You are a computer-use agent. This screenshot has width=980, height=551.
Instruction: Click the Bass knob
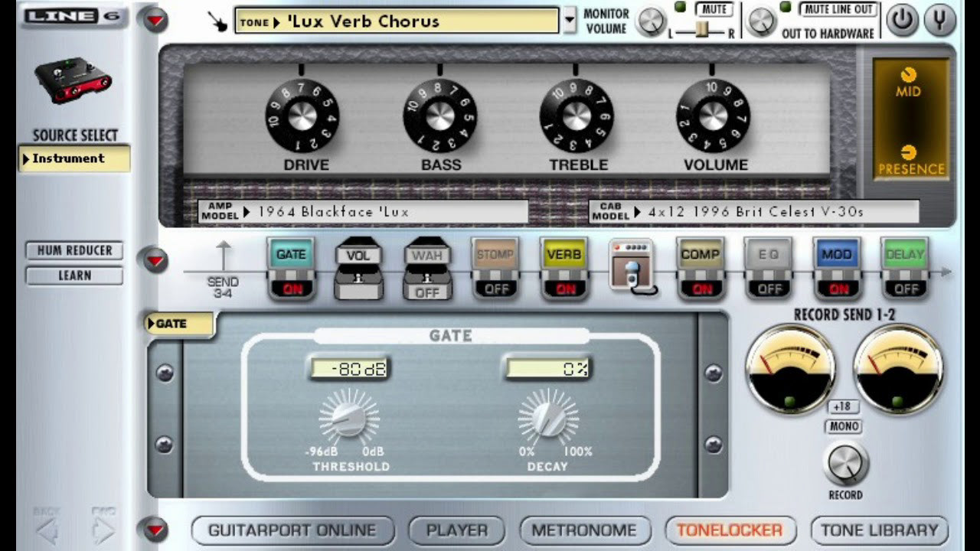click(440, 116)
